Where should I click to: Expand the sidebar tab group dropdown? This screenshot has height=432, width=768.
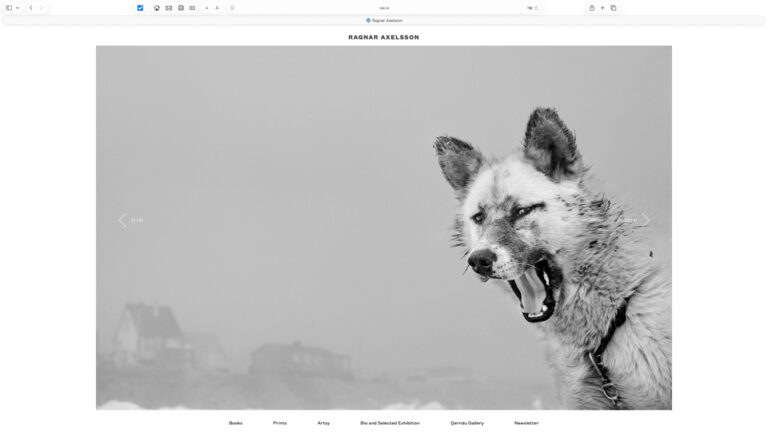pyautogui.click(x=17, y=8)
